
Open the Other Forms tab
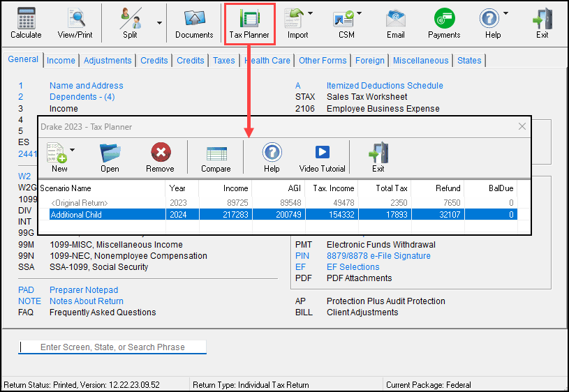point(323,60)
